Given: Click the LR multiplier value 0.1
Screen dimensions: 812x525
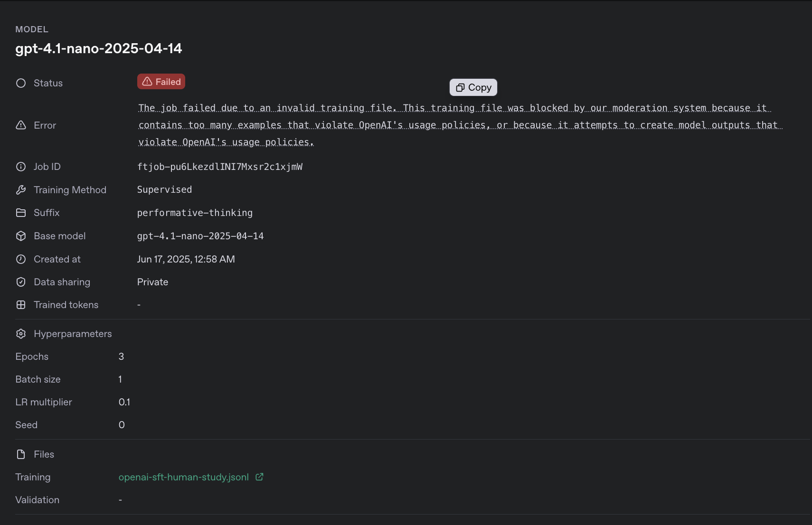Looking at the screenshot, I should pos(124,402).
